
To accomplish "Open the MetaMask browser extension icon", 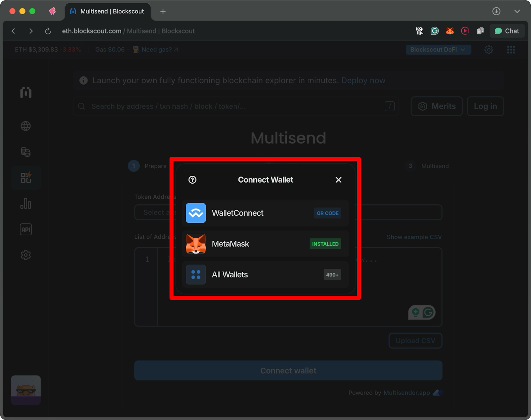I will click(x=450, y=31).
